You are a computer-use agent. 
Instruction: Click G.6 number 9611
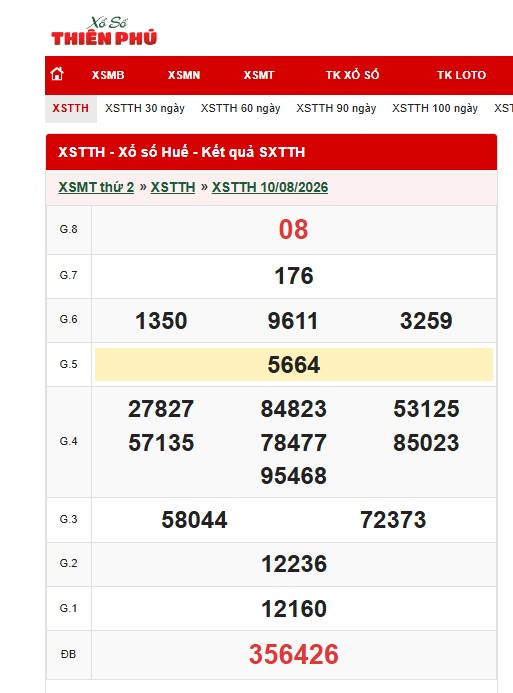[293, 321]
